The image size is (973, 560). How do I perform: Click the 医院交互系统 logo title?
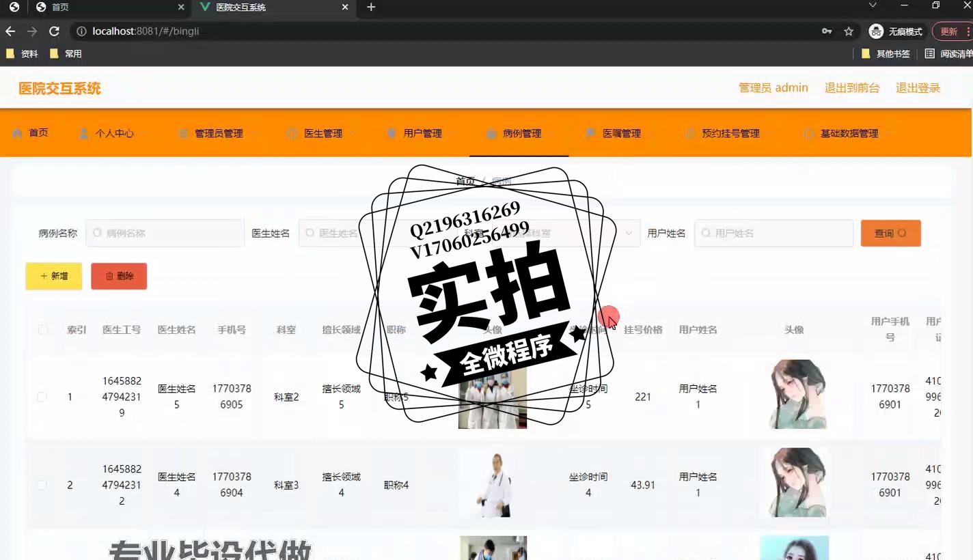click(59, 88)
